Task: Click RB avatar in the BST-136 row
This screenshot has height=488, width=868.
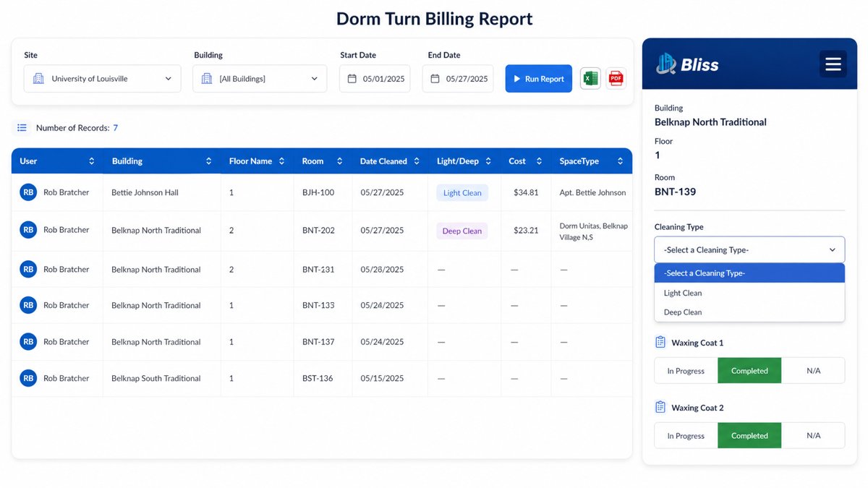Action: tap(28, 378)
